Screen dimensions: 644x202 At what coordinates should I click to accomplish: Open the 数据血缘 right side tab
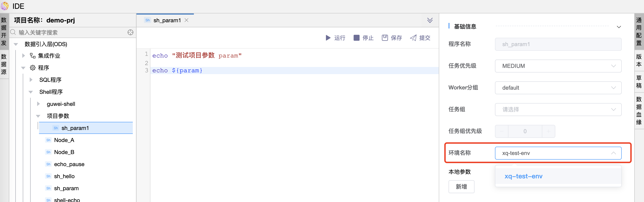click(x=639, y=110)
